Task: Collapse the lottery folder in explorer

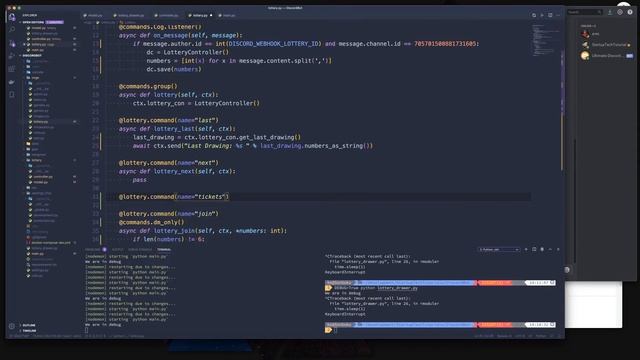Action: pyautogui.click(x=37, y=160)
